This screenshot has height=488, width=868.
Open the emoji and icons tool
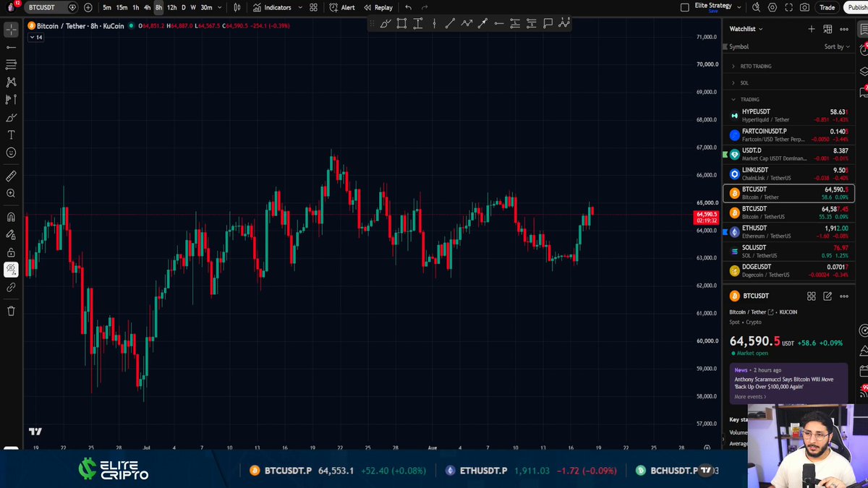tap(11, 153)
